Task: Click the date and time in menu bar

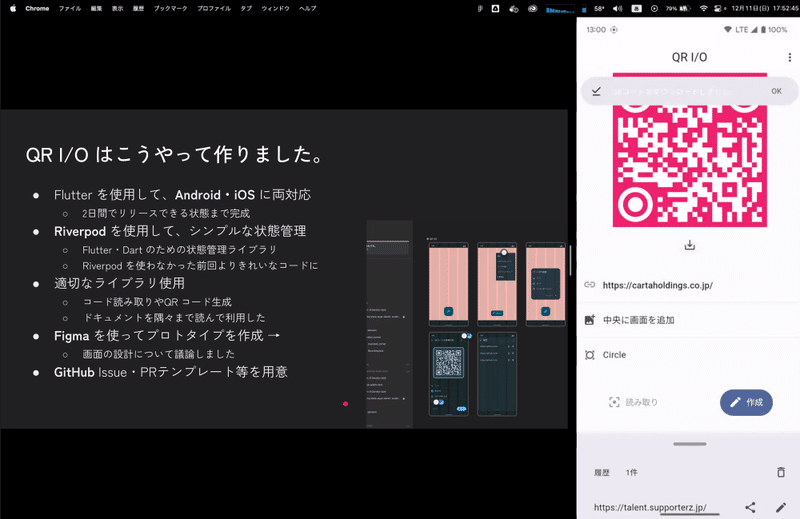Action: click(763, 8)
